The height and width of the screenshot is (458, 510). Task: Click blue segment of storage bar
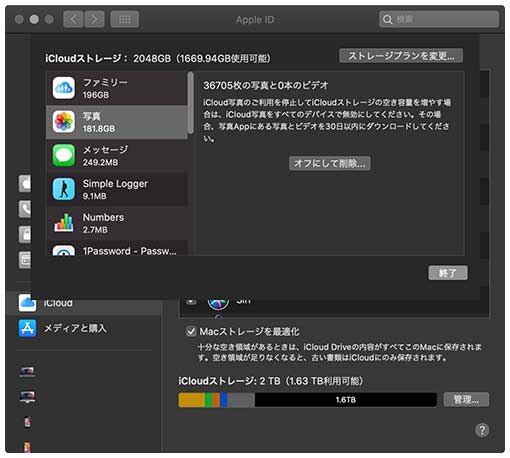tap(224, 400)
